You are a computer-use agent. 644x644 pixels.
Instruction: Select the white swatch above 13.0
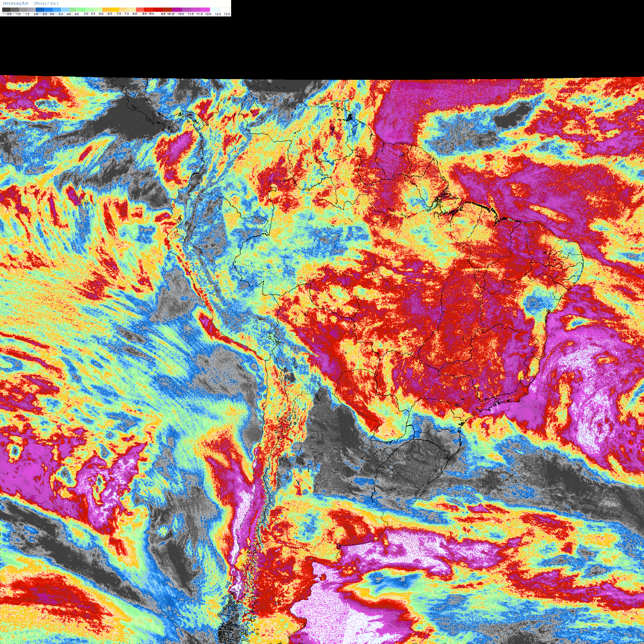coord(225,10)
